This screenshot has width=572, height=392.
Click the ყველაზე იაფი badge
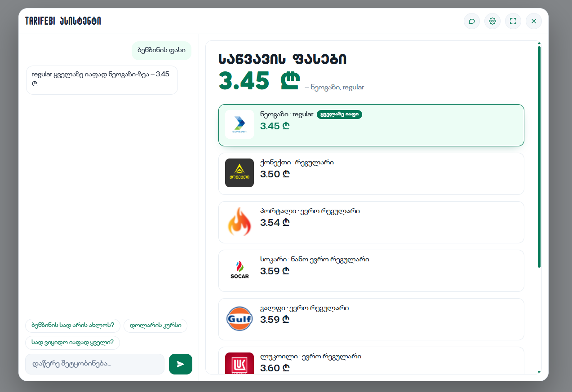pos(339,115)
